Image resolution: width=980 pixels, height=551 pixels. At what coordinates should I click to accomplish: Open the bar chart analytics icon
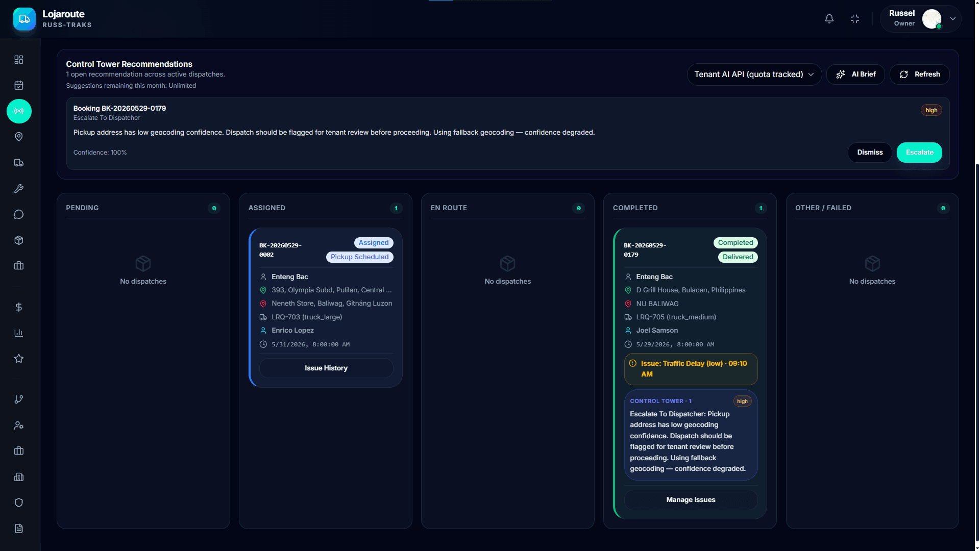[19, 333]
